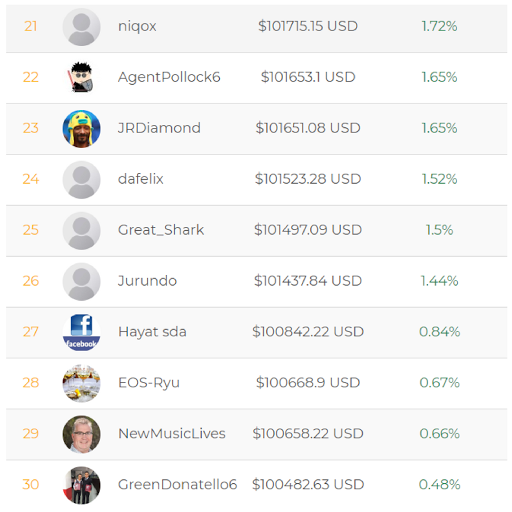Open Jurundo's gray profile avatar
The height and width of the screenshot is (512, 512).
point(81,281)
